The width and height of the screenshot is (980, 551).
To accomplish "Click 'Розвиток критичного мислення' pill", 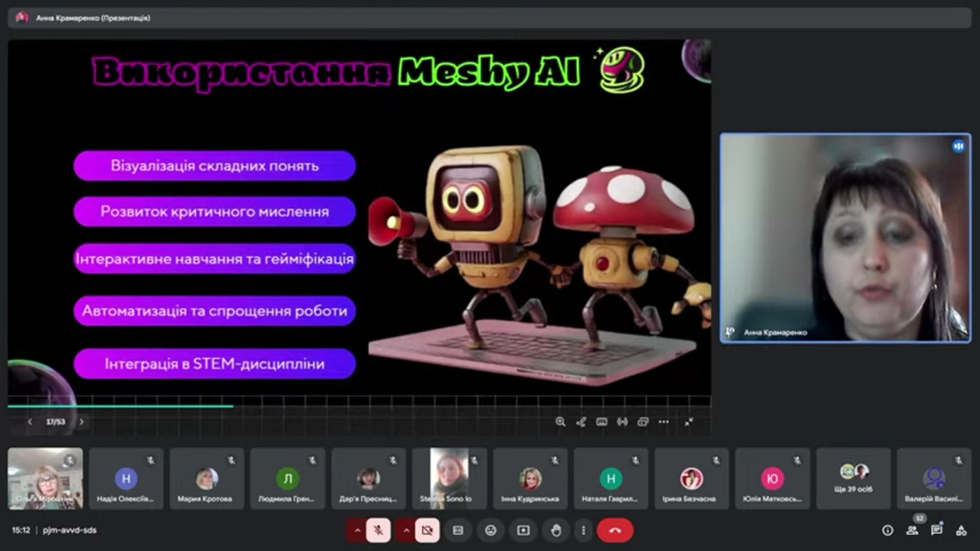I will (x=215, y=212).
